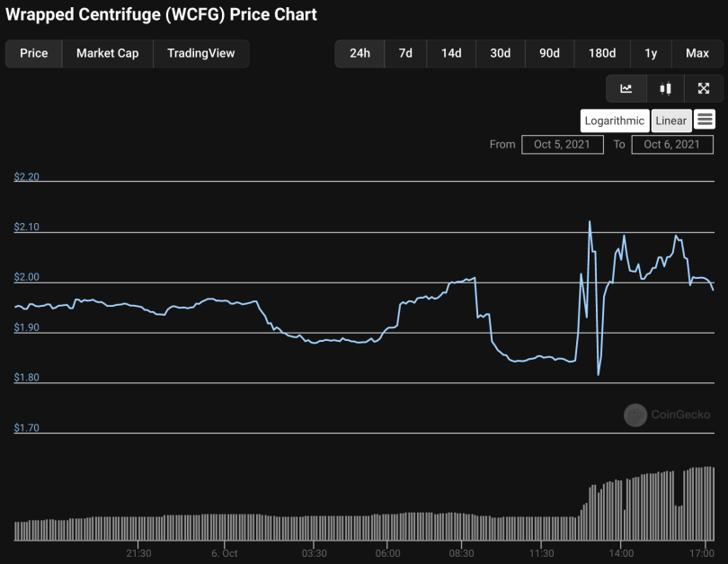The image size is (728, 564).
Task: Enable Logarithmic scale
Action: [x=615, y=121]
